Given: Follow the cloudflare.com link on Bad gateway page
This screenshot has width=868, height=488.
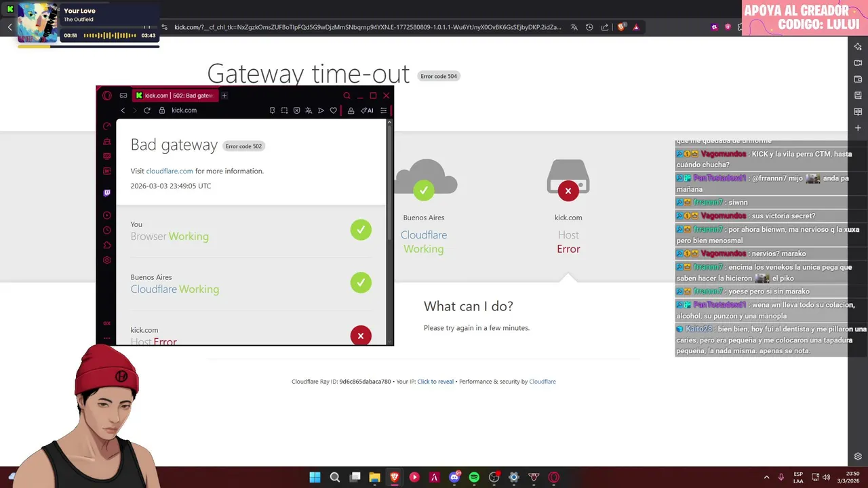Looking at the screenshot, I should tap(170, 171).
